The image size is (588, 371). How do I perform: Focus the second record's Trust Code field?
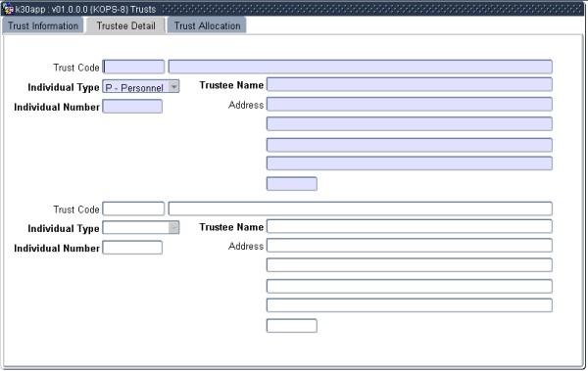(x=133, y=209)
